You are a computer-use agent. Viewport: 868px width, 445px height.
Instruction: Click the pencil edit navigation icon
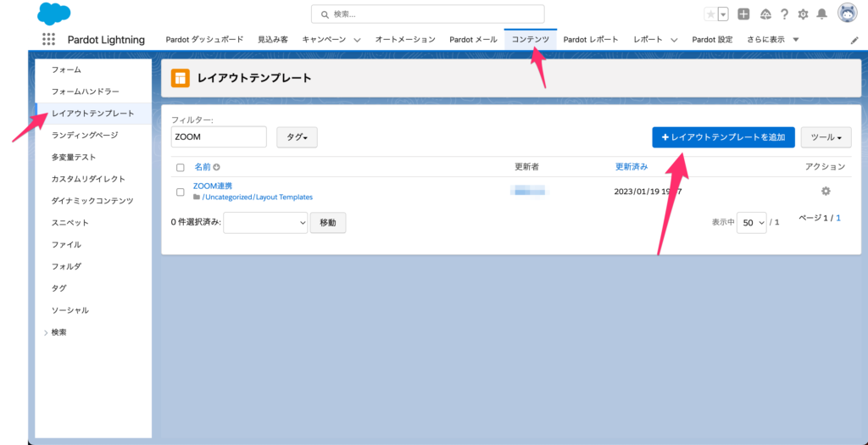tap(854, 40)
